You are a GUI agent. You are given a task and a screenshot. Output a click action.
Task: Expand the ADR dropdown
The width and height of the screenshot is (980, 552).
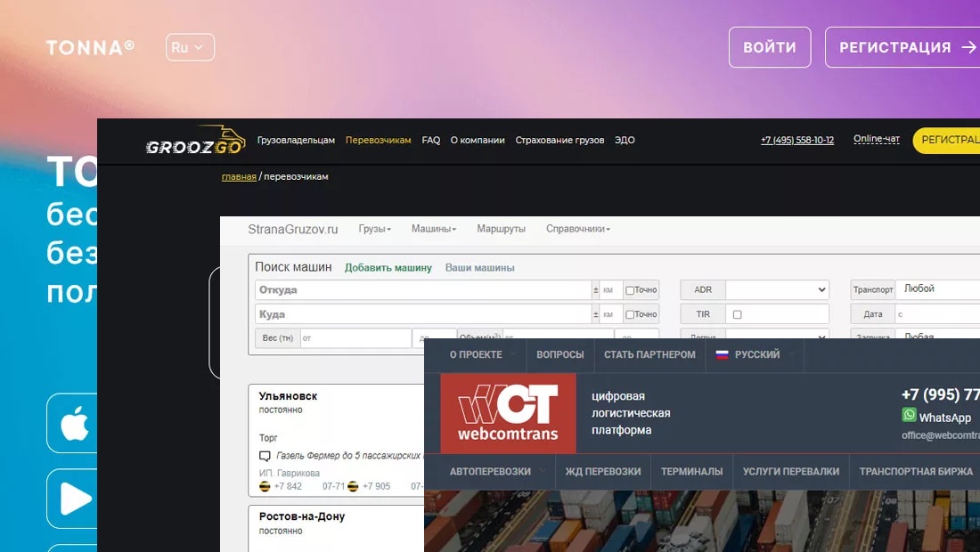pyautogui.click(x=777, y=290)
